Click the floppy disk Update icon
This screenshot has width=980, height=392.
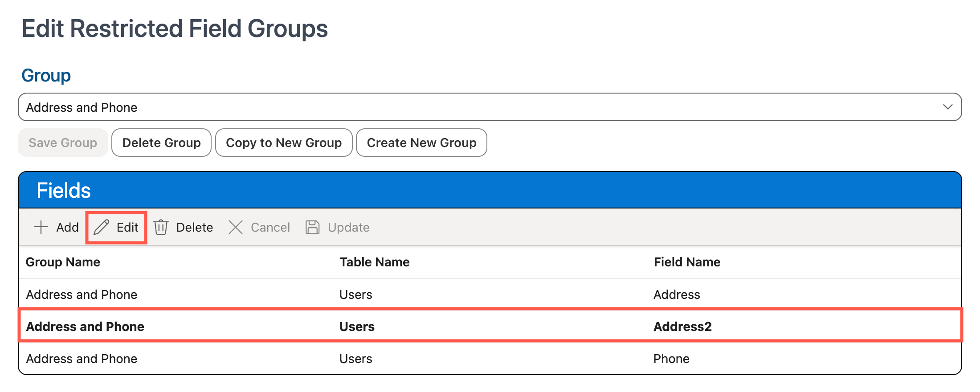click(x=312, y=227)
